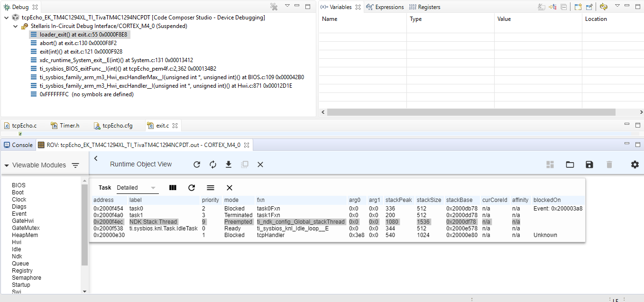Click the save floppy icon in ROV

(x=589, y=165)
